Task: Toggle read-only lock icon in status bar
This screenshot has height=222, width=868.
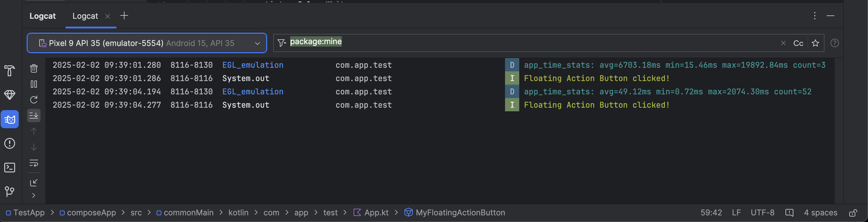Action: click(x=853, y=213)
